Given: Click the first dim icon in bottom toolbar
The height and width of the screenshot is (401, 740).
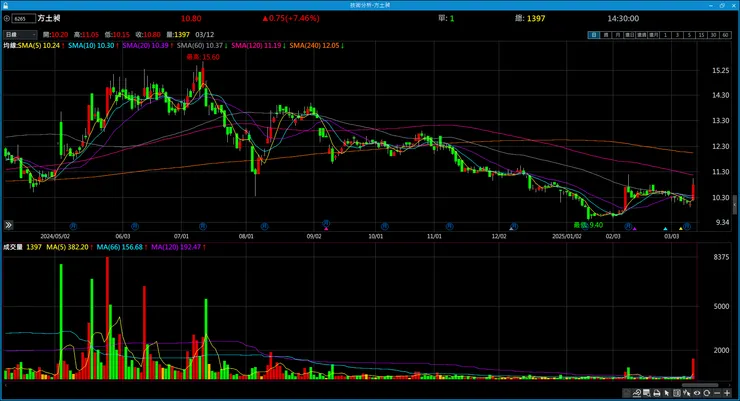Looking at the screenshot, I should (626, 393).
